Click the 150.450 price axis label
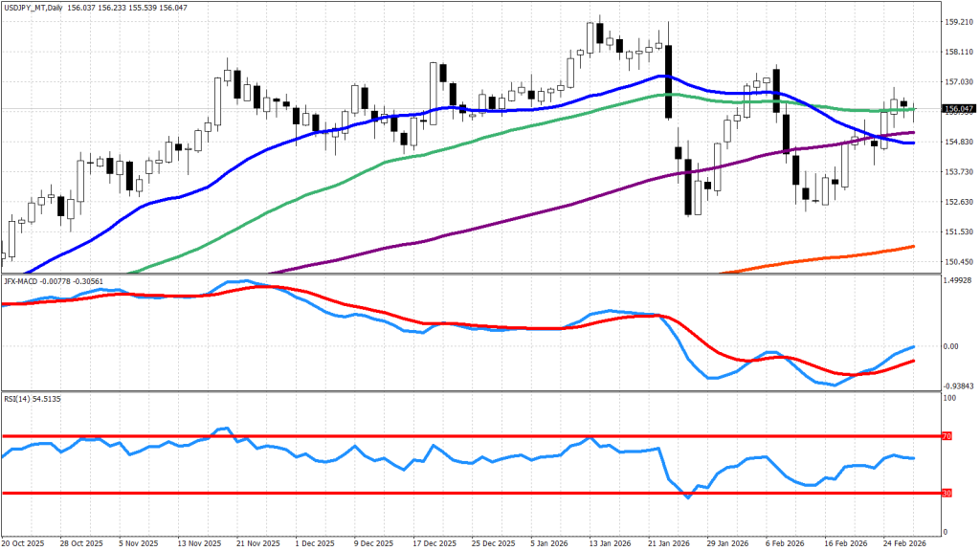980x551 pixels. point(958,262)
